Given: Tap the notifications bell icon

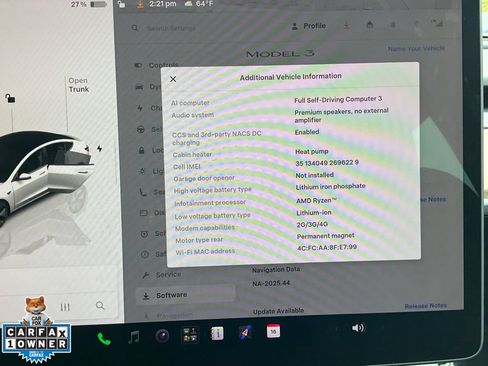Looking at the screenshot, I should [x=393, y=24].
